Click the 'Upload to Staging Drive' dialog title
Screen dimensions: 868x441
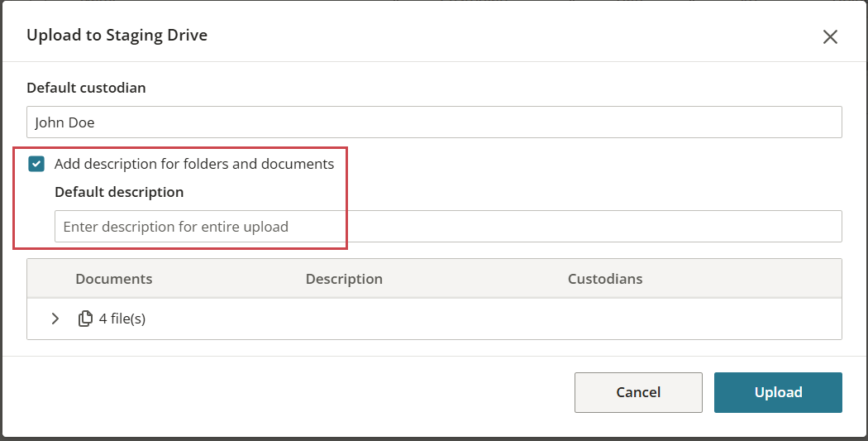point(117,35)
